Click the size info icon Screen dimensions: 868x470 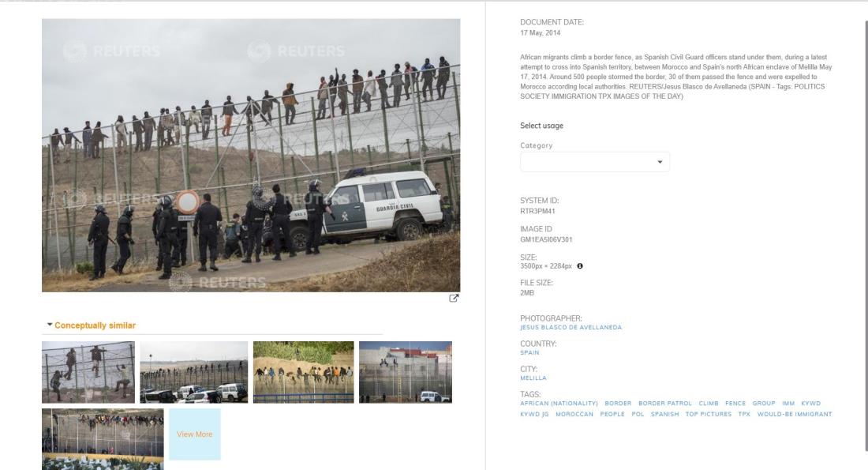pyautogui.click(x=580, y=266)
